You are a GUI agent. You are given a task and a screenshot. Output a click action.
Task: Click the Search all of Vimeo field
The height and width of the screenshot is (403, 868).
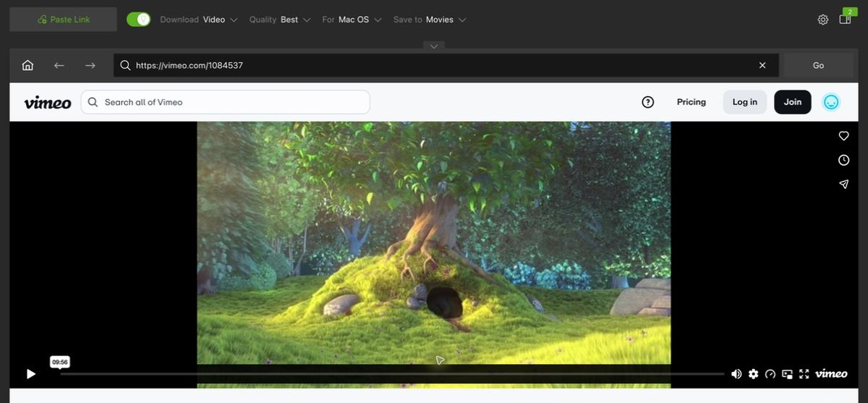pos(225,102)
